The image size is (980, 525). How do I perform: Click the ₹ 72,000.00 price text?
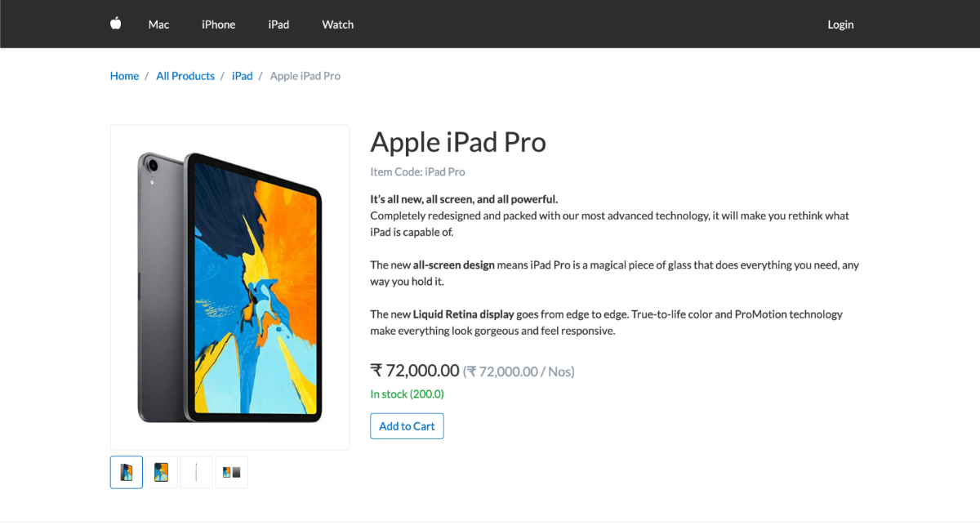415,371
